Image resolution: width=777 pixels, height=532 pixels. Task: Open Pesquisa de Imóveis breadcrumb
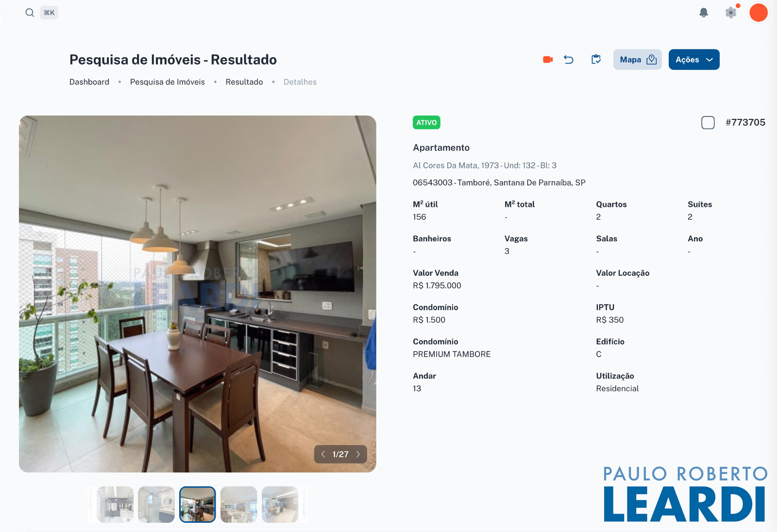pyautogui.click(x=168, y=82)
